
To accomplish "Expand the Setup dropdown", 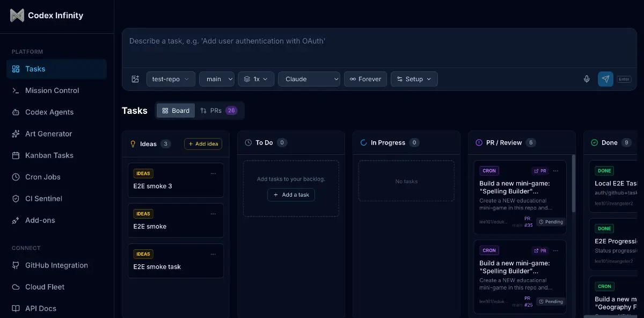I will [414, 79].
